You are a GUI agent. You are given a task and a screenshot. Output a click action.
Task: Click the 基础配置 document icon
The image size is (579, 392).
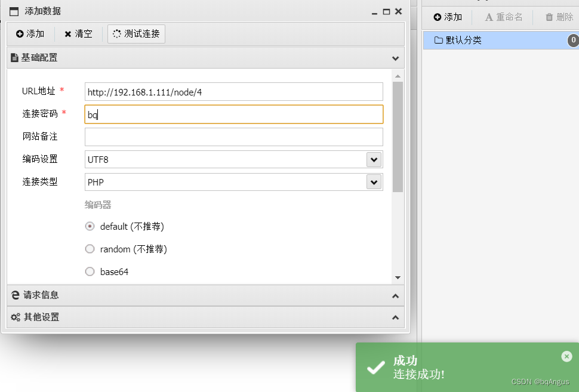14,58
